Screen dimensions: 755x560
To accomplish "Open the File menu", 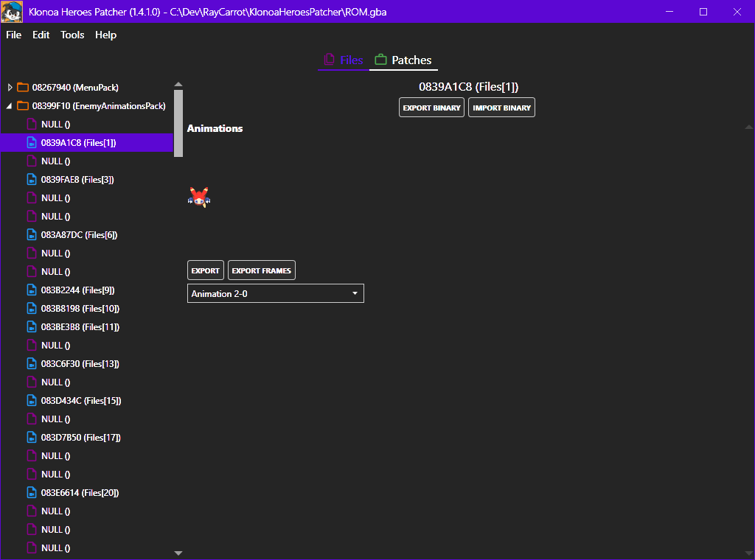I will (x=13, y=35).
